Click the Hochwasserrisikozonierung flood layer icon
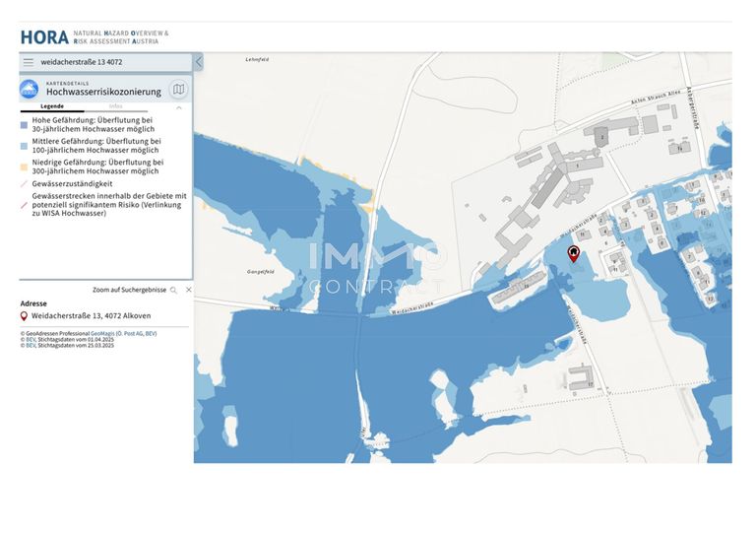The width and height of the screenshot is (756, 535). [30, 90]
